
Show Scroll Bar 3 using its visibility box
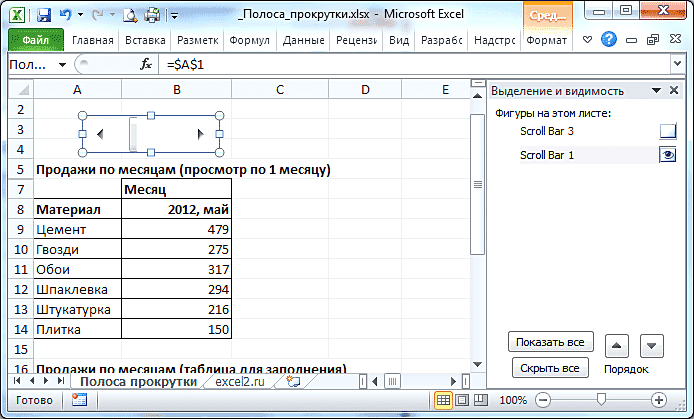pyautogui.click(x=668, y=131)
